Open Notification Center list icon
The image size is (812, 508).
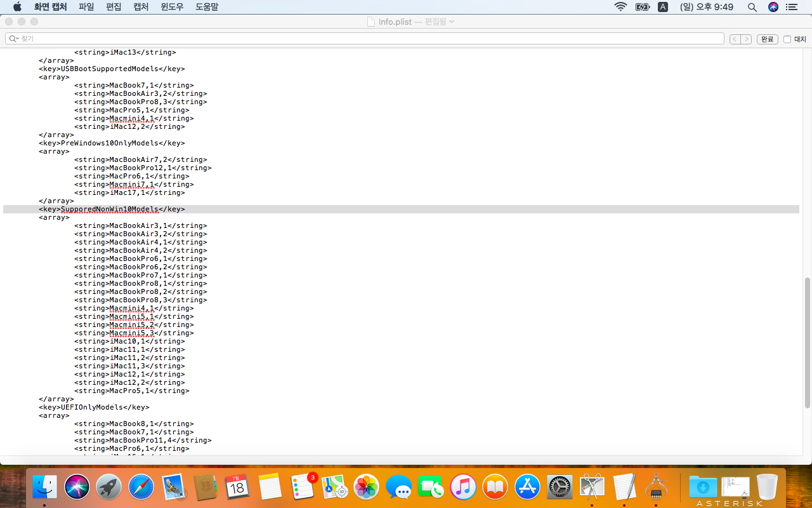[x=791, y=7]
